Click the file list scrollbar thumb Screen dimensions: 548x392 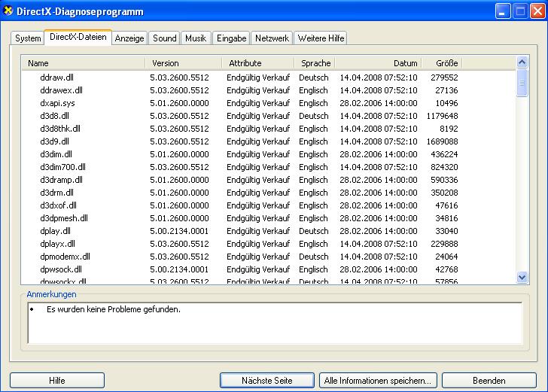point(522,83)
